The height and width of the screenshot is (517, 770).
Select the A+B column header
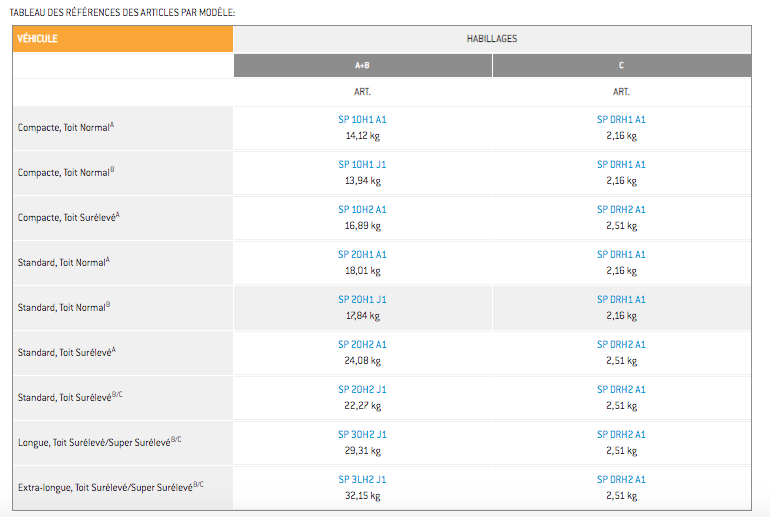click(362, 65)
